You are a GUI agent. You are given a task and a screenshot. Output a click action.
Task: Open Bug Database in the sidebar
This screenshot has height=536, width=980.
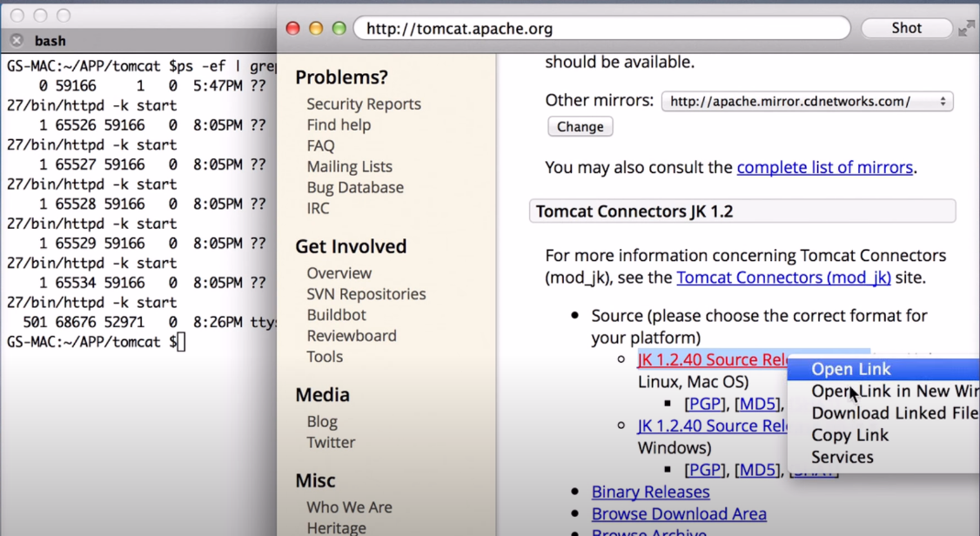355,187
